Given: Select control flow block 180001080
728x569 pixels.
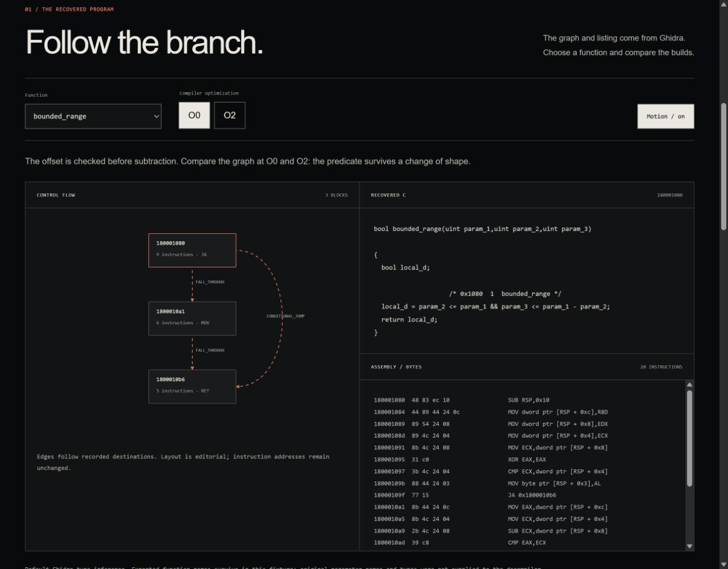Looking at the screenshot, I should pos(192,250).
